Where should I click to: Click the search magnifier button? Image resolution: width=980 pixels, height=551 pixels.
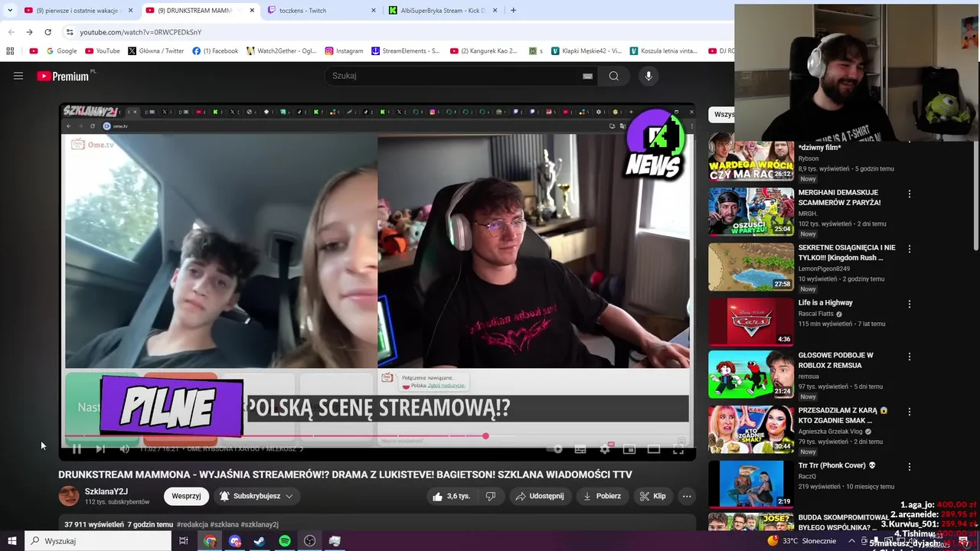click(613, 76)
